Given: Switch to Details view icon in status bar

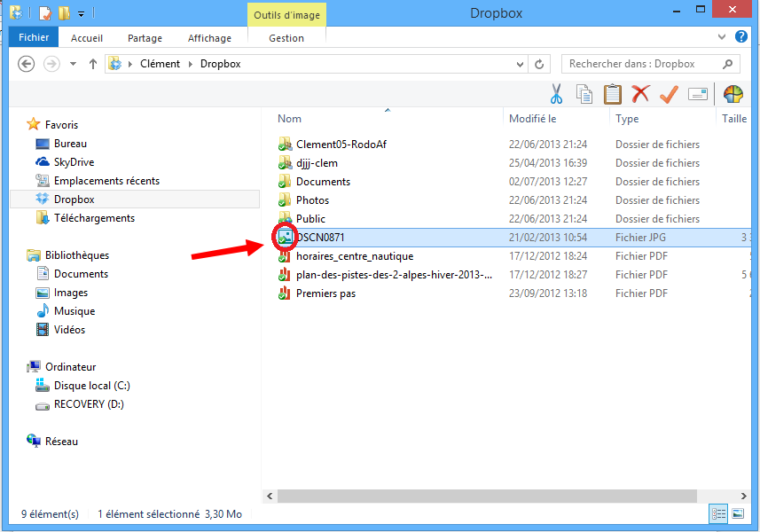Looking at the screenshot, I should coord(717,513).
